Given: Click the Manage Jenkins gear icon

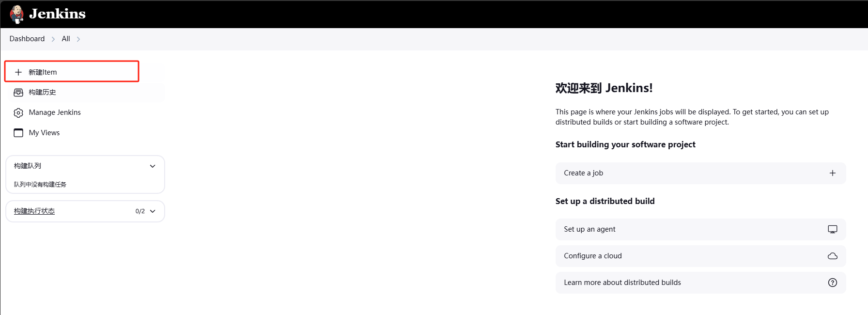Looking at the screenshot, I should tap(18, 113).
